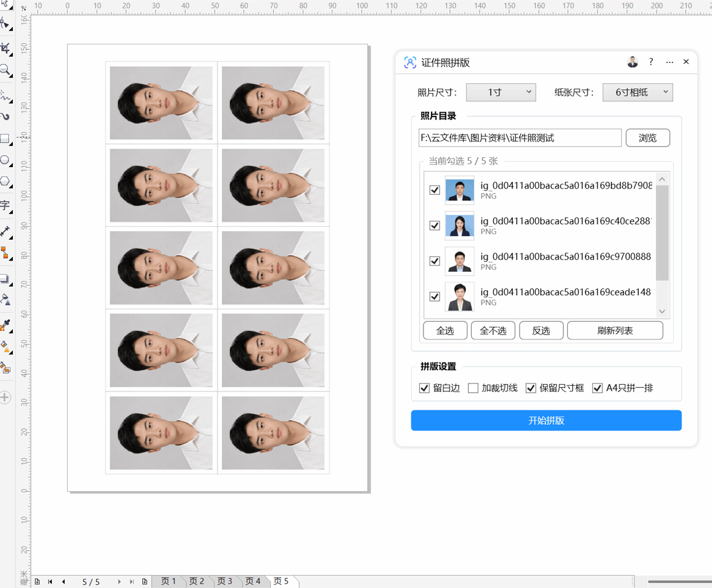Viewport: 712px width, 588px height.
Task: Toggle the A4只拼一排 checkbox
Action: click(597, 388)
